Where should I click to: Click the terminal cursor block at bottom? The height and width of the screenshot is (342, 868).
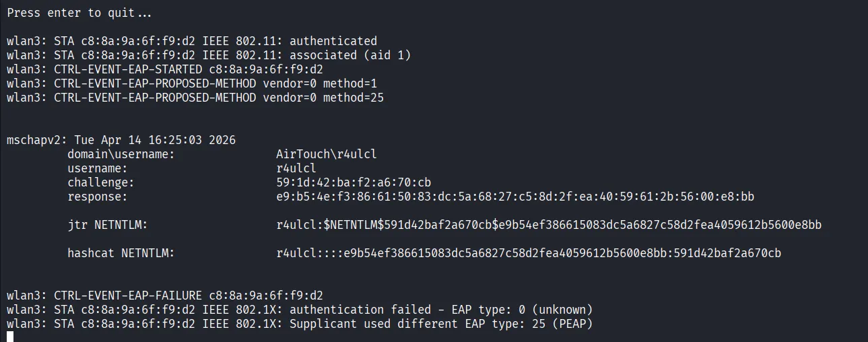(x=10, y=336)
